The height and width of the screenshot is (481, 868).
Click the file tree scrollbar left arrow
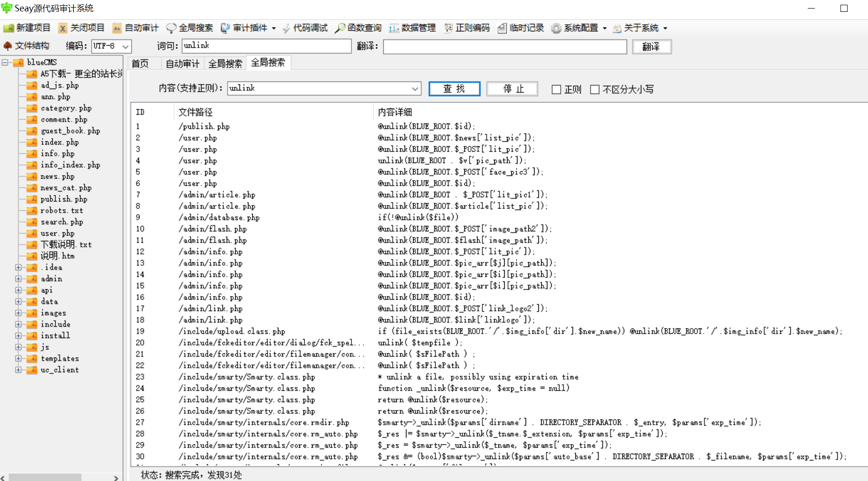point(4,478)
